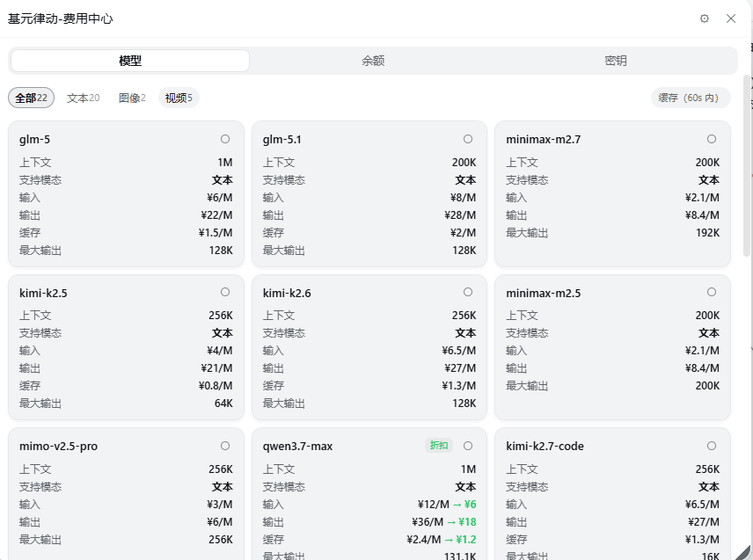The width and height of the screenshot is (753, 560).
Task: Click the qwen3.7-max model name
Action: click(x=297, y=447)
